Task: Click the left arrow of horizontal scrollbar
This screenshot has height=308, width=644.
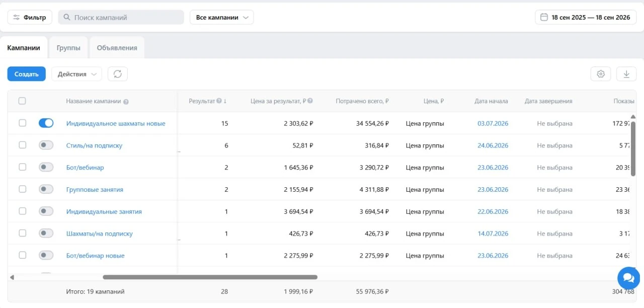Action: (12, 277)
